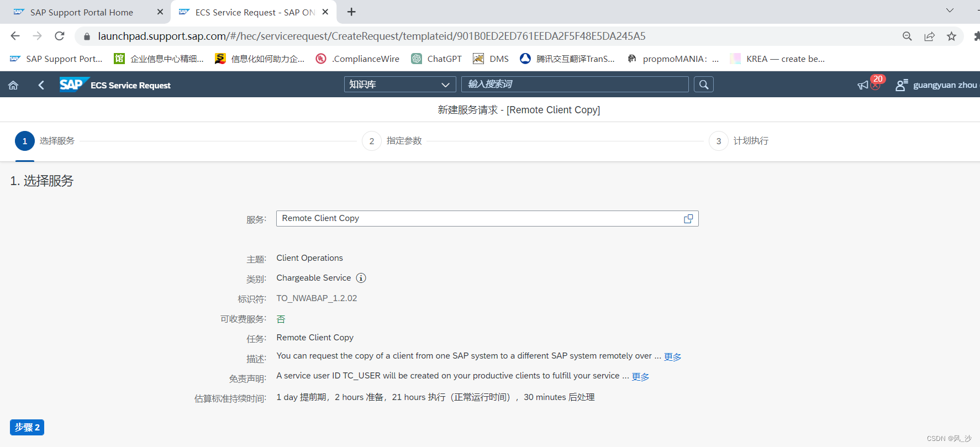980x447 pixels.
Task: Click Remote Client Copy value in 任务 row
Action: (315, 338)
